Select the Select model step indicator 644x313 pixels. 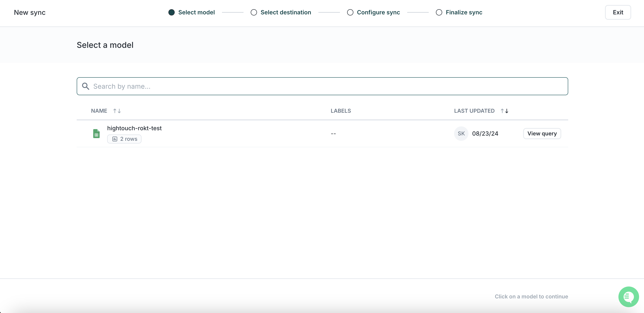click(172, 12)
